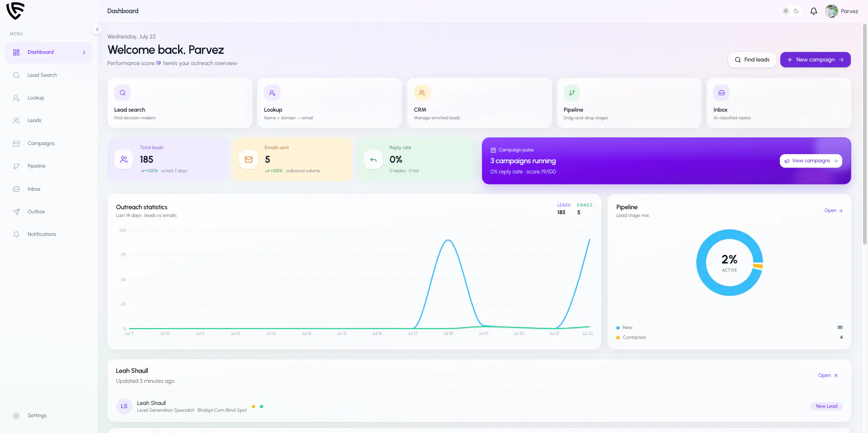The image size is (868, 433).
Task: Open the Inbox quick card
Action: click(x=778, y=103)
